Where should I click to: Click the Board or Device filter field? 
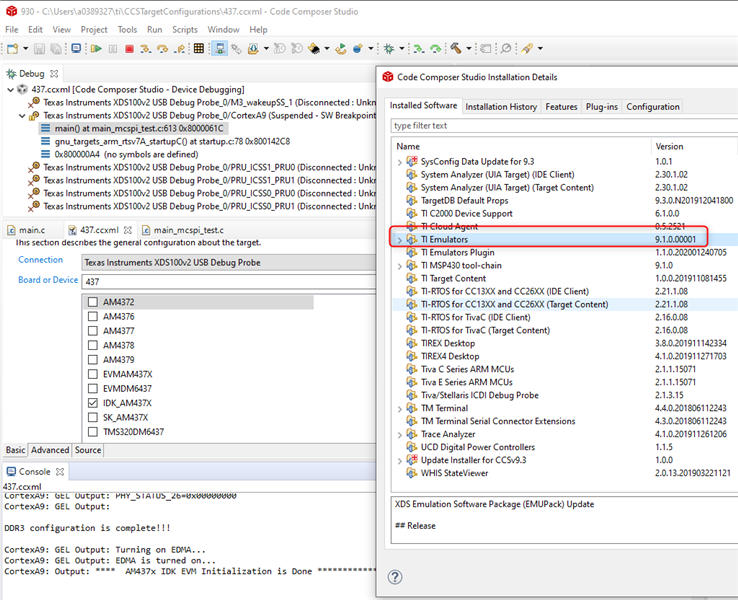coord(229,282)
